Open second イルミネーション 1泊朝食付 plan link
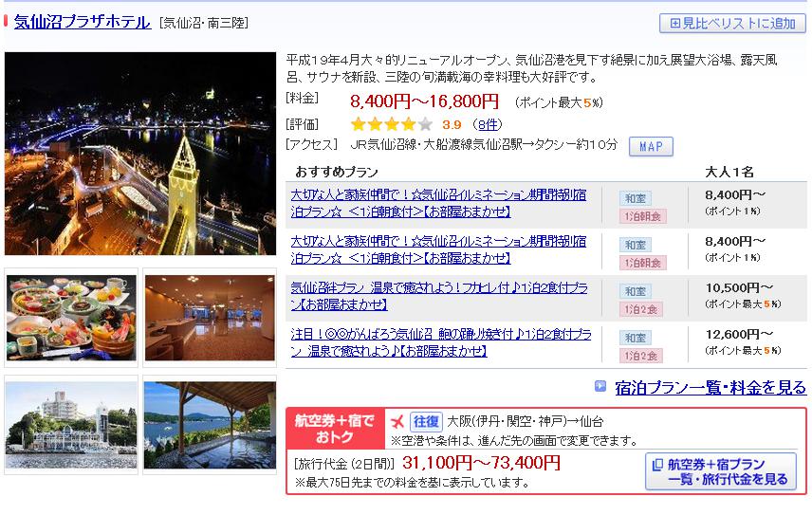The image size is (812, 515). (x=438, y=249)
